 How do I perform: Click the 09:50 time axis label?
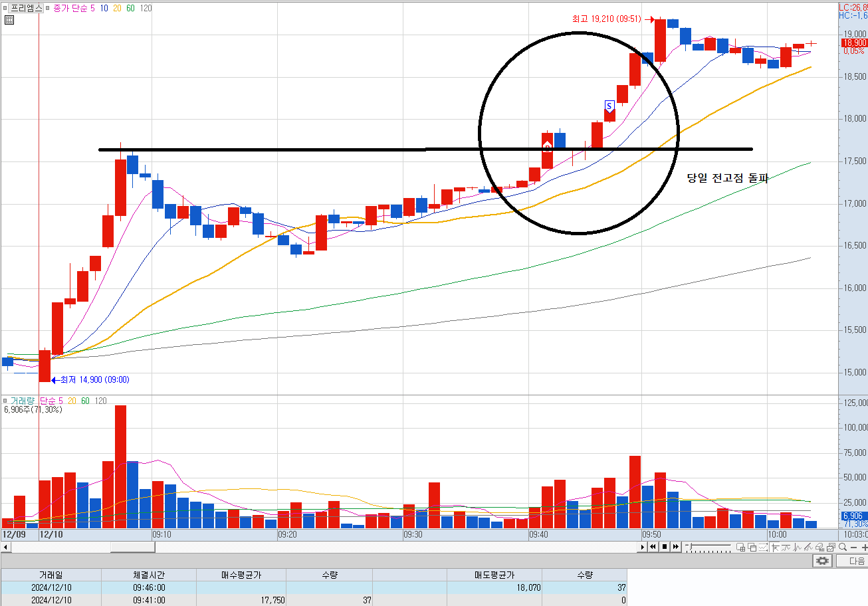pos(651,534)
